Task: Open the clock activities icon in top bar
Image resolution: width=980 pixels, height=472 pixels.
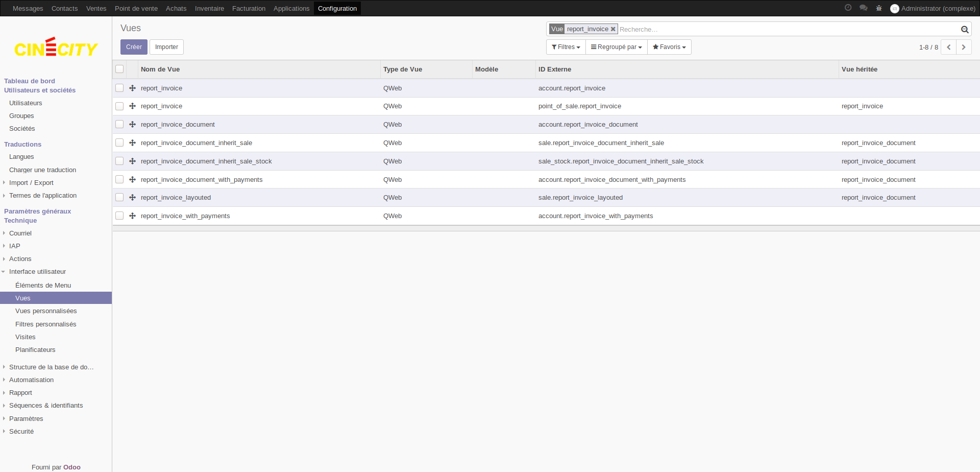Action: [x=848, y=8]
